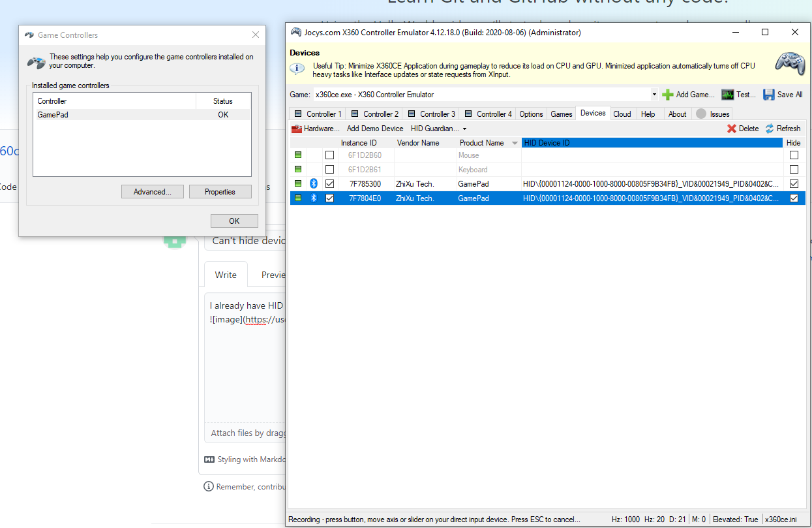Image resolution: width=812 pixels, height=528 pixels.
Task: Open the Cloud tab
Action: pyautogui.click(x=622, y=114)
